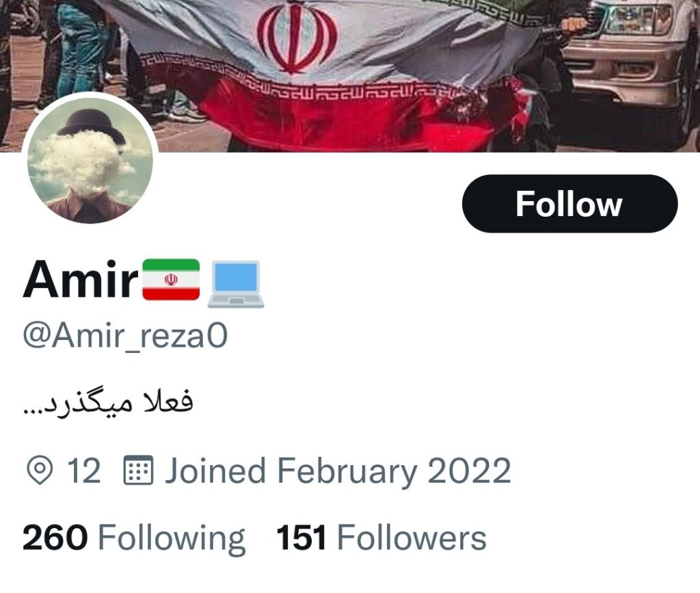
Task: Click the location pin icon
Action: [x=40, y=471]
